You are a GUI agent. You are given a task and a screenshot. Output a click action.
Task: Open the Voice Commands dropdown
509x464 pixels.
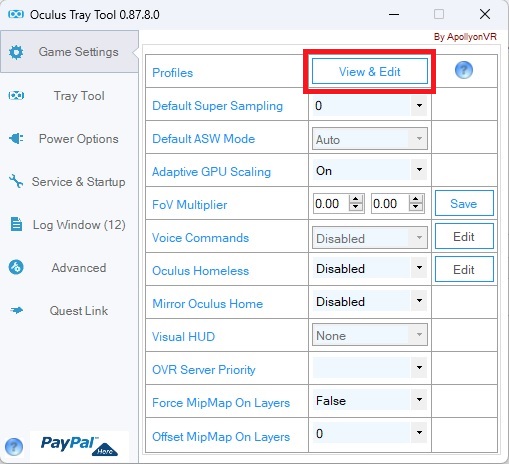(x=419, y=238)
